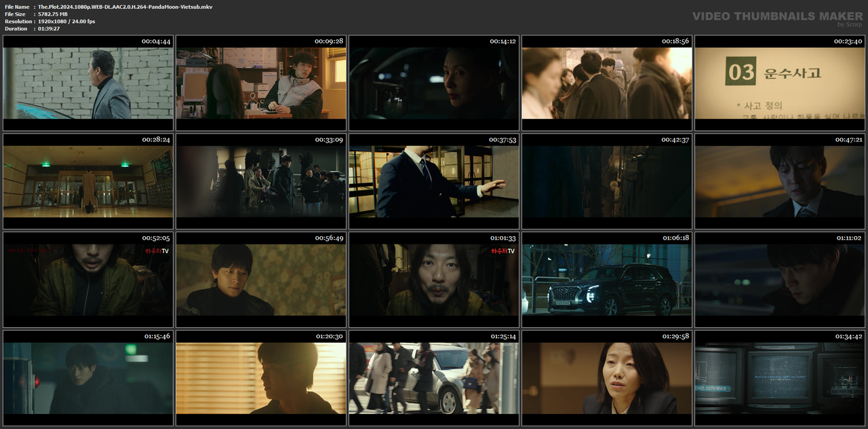
Task: Open the thumbnail stamped 01:20:30
Action: click(261, 378)
